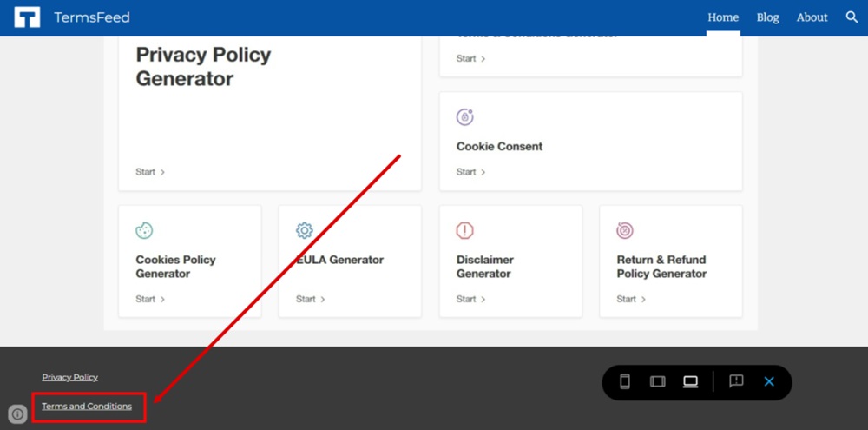Open the Privacy Policy footer link

[x=69, y=377]
